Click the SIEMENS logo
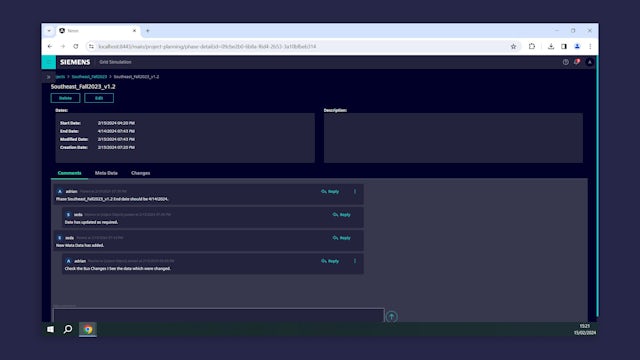The height and width of the screenshot is (360, 640). [75, 62]
